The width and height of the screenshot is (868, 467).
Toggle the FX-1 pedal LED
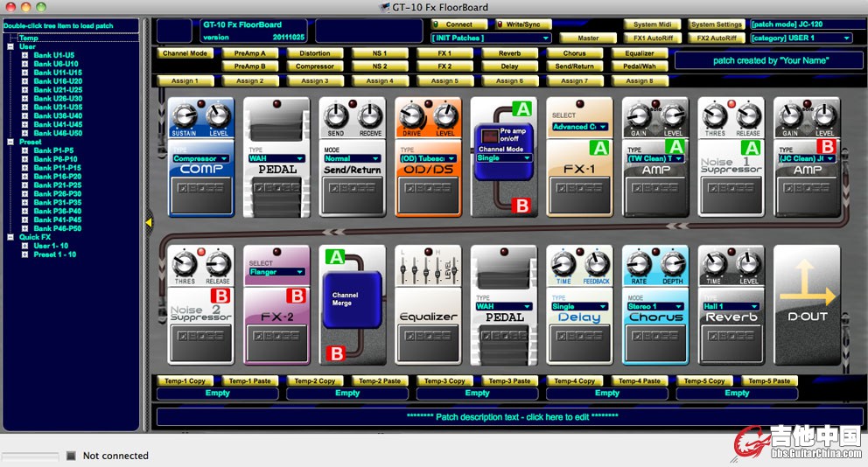[579, 103]
